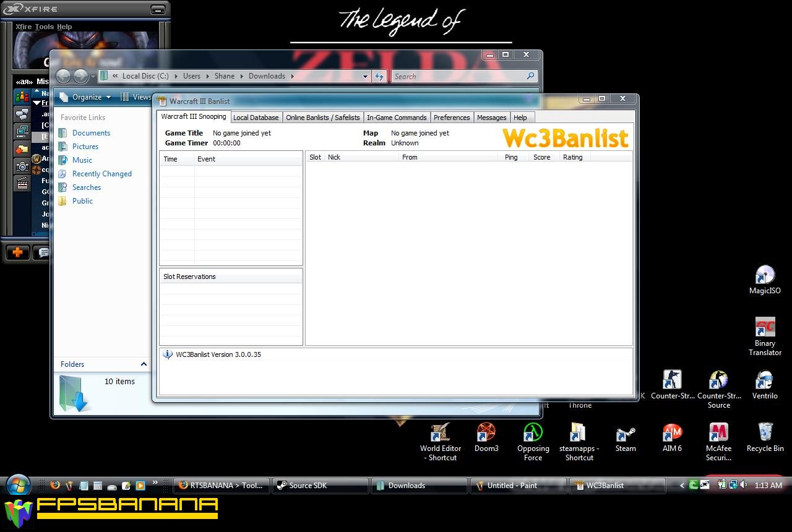Image resolution: width=792 pixels, height=532 pixels.
Task: Open World Editor Shortcut desktop icon
Action: coord(441,442)
